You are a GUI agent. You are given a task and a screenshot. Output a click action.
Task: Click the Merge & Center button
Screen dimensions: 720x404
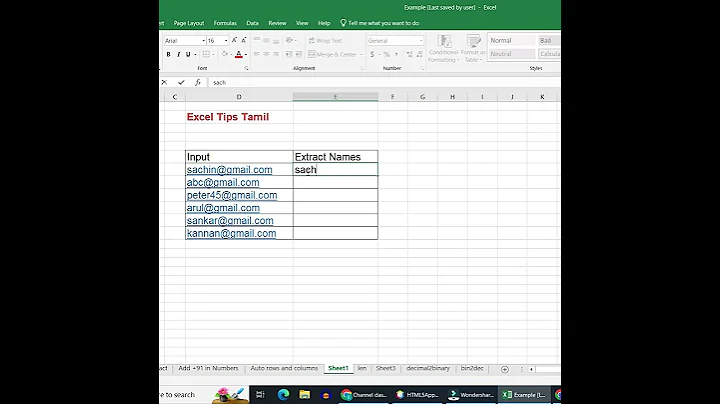point(332,54)
